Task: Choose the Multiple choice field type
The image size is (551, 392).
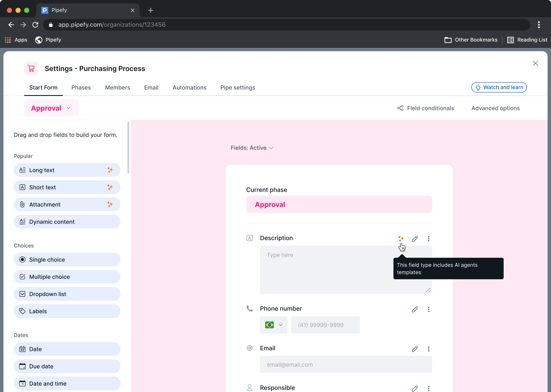Action: click(67, 277)
